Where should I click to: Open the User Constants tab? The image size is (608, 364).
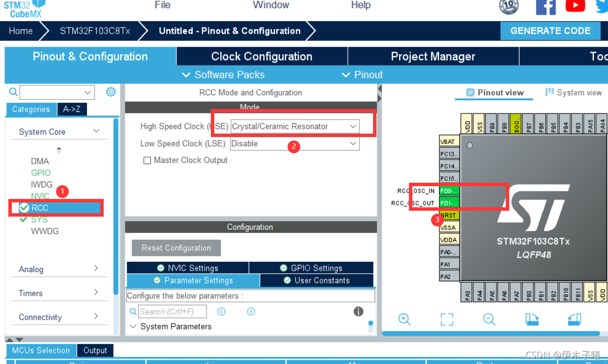tap(317, 280)
